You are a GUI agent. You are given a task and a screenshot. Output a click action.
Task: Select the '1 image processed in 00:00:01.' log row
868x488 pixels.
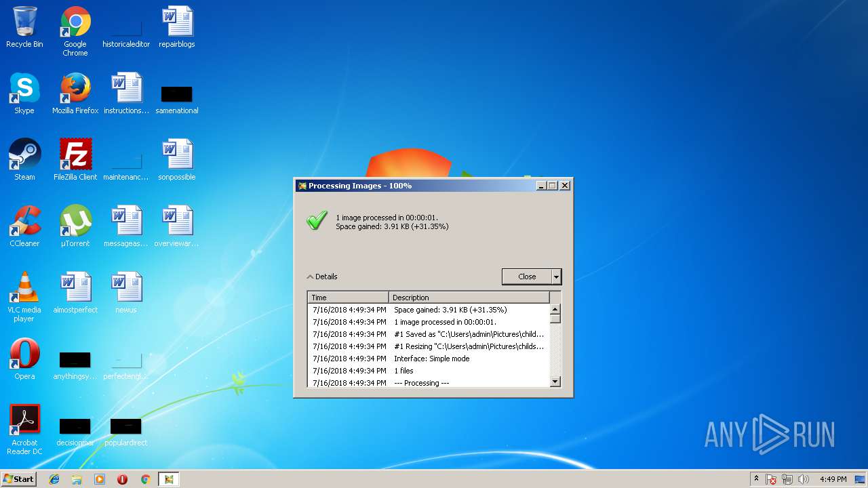click(429, 322)
